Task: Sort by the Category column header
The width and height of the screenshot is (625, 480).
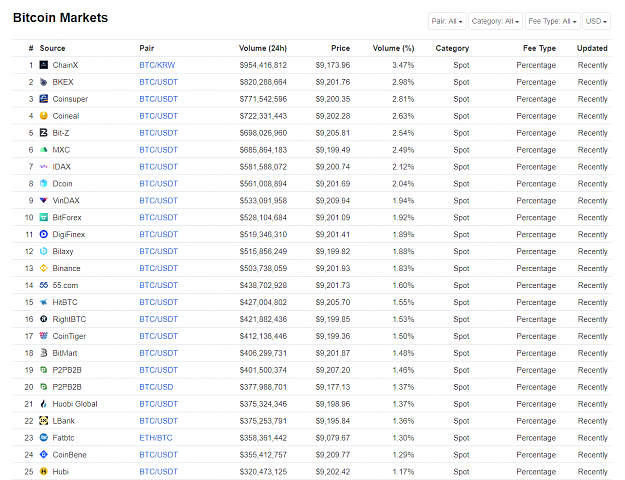Action: [452, 48]
